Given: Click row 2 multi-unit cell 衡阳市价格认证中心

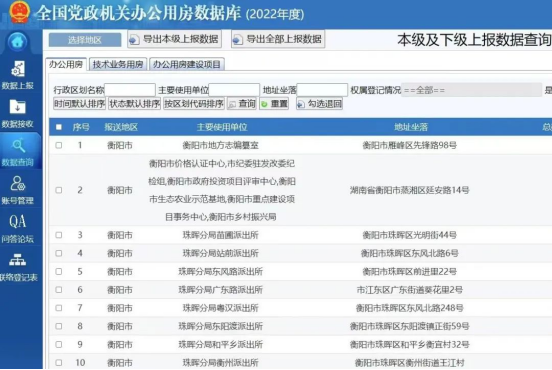Looking at the screenshot, I should [x=222, y=190].
